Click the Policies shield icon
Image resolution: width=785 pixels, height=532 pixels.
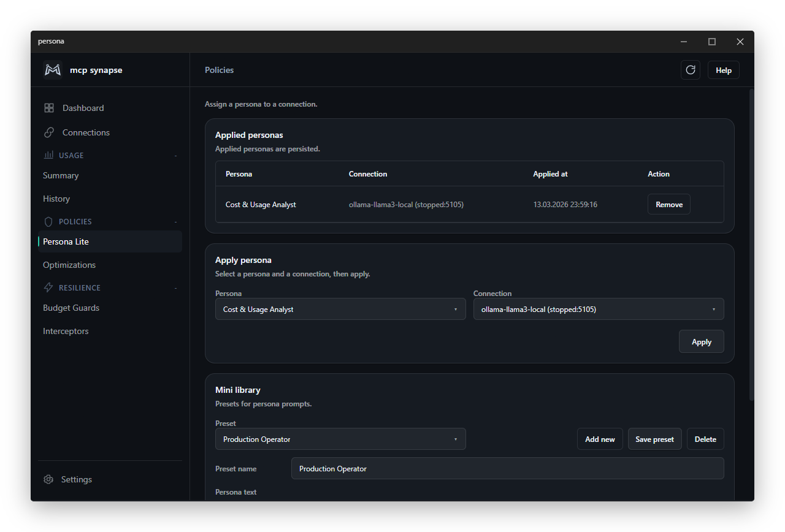[x=48, y=221]
